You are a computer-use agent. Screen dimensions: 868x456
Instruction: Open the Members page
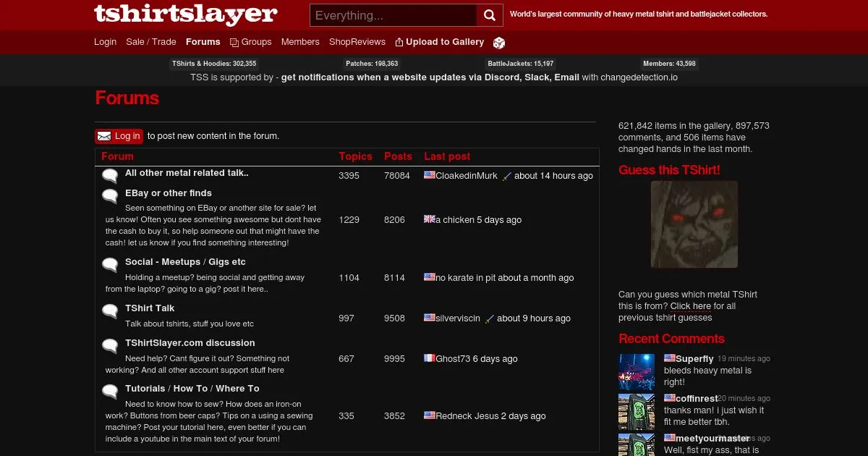click(300, 42)
